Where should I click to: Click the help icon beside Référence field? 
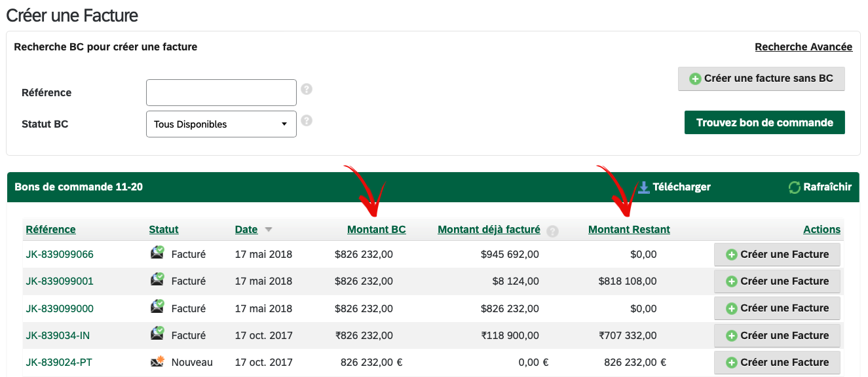(307, 89)
